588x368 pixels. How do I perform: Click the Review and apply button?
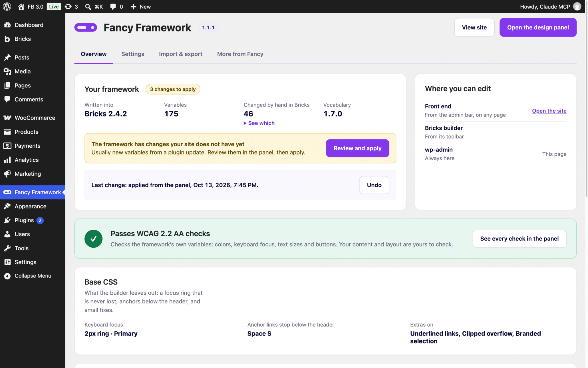tap(357, 148)
